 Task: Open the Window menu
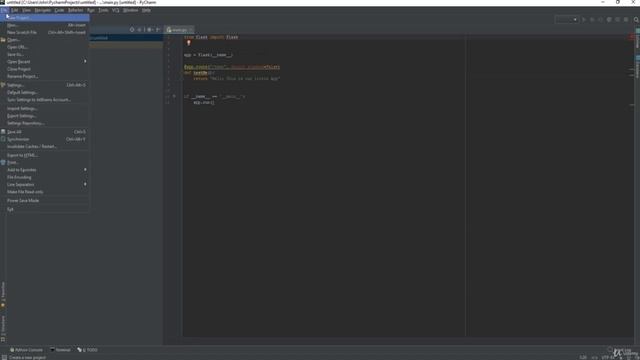click(x=131, y=10)
